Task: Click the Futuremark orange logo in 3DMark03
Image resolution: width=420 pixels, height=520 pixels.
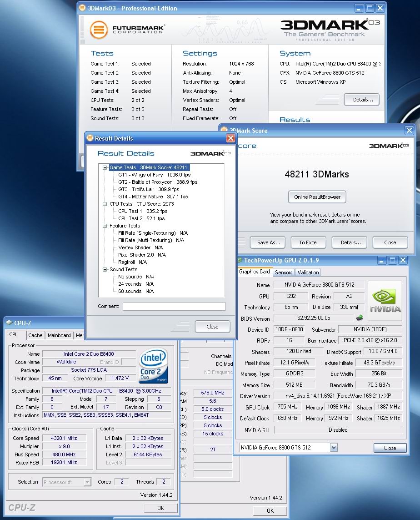Action: click(99, 30)
